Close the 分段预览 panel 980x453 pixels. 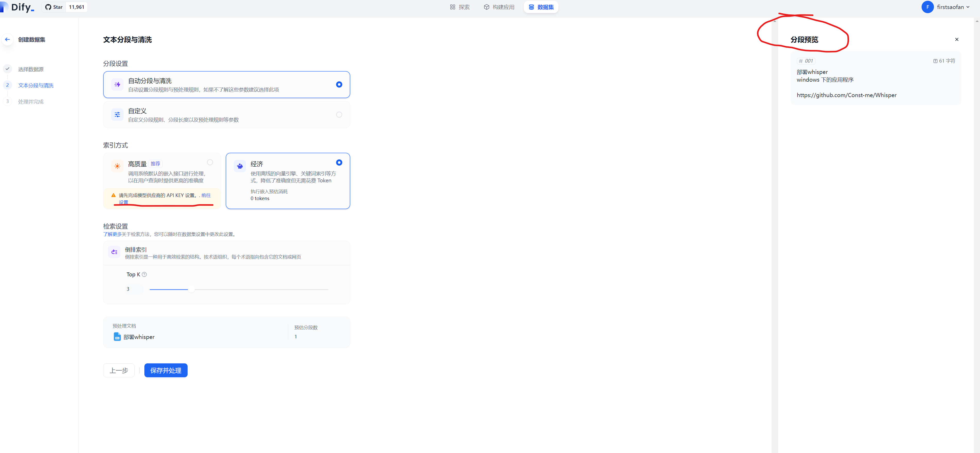click(x=957, y=40)
